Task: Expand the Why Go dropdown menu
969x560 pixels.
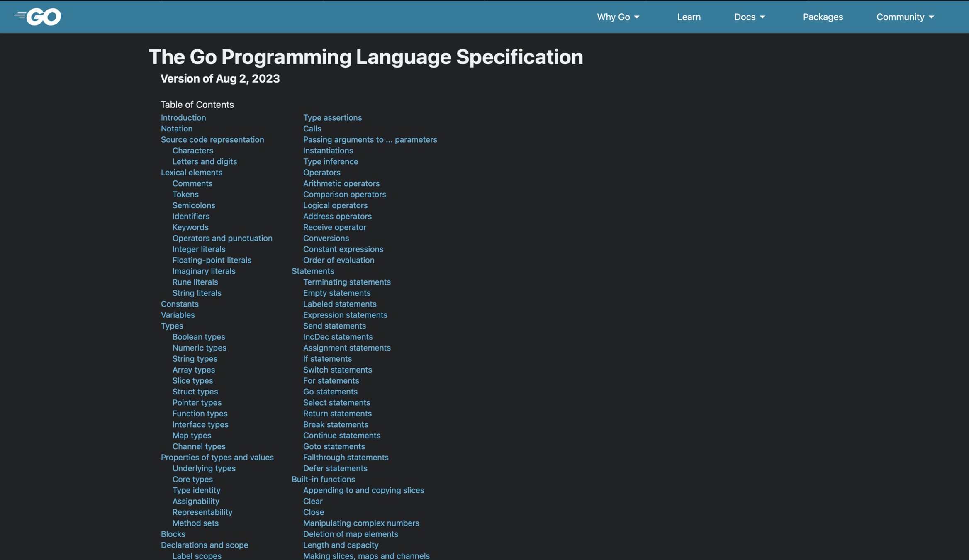Action: click(x=618, y=17)
